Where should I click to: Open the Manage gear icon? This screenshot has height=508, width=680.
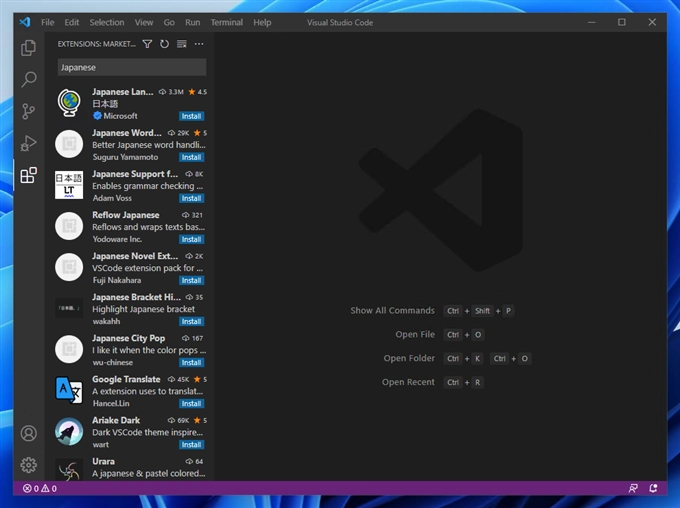click(29, 465)
